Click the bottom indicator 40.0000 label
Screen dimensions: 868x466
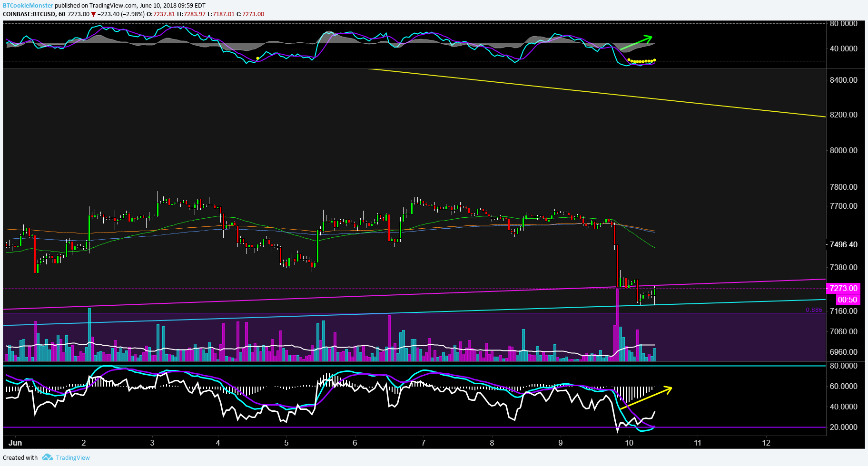[843, 407]
